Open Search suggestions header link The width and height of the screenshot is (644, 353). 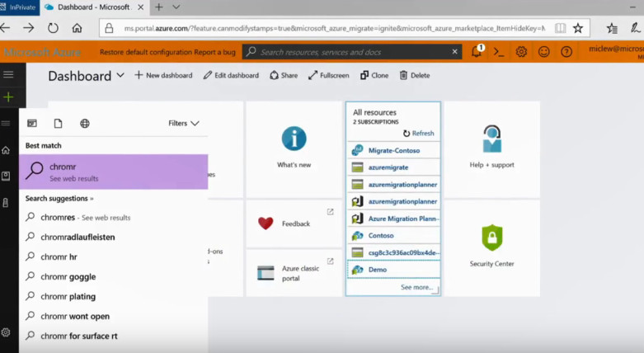point(59,199)
